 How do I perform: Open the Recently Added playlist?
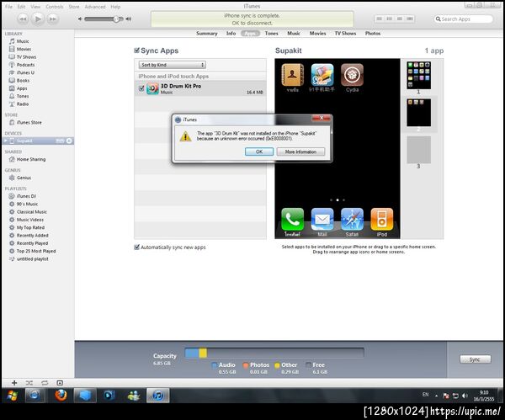[32, 236]
